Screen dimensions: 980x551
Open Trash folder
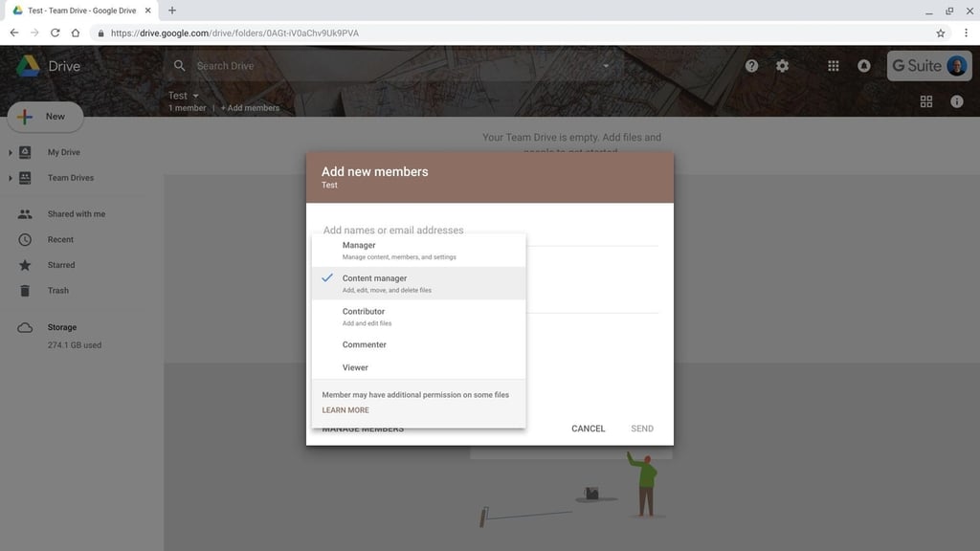click(58, 291)
